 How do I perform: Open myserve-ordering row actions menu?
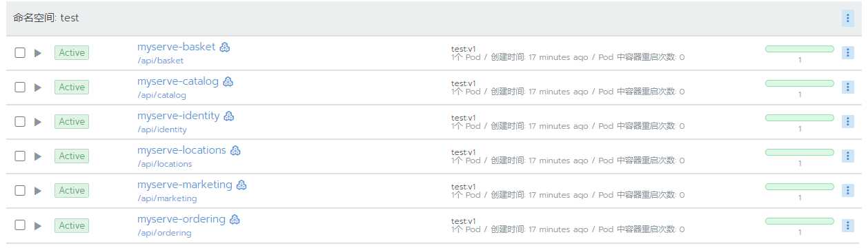(x=848, y=225)
